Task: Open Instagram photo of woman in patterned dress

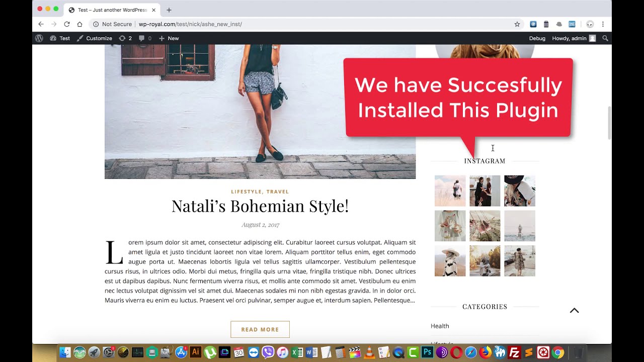Action: coord(520,261)
